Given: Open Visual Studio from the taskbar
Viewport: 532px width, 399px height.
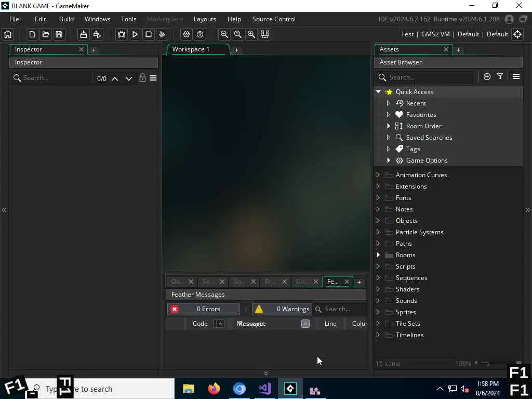Looking at the screenshot, I should [x=265, y=389].
